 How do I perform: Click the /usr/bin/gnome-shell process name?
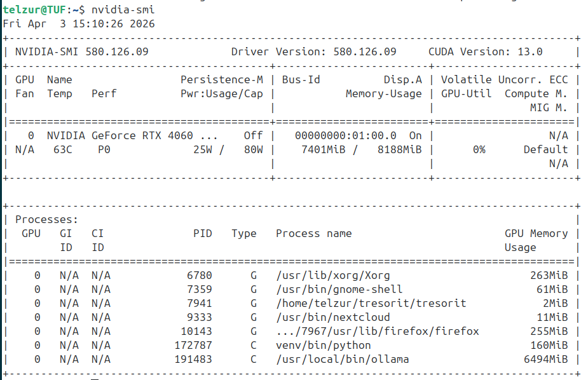coord(339,289)
